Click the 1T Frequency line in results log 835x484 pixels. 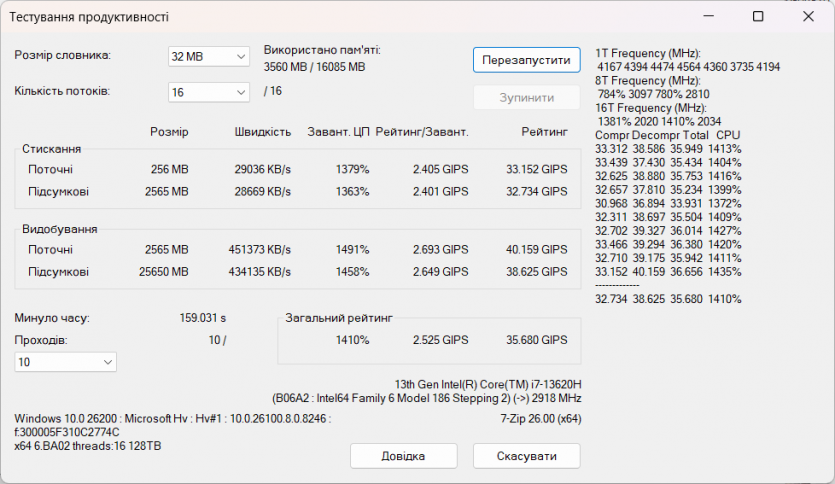[648, 53]
